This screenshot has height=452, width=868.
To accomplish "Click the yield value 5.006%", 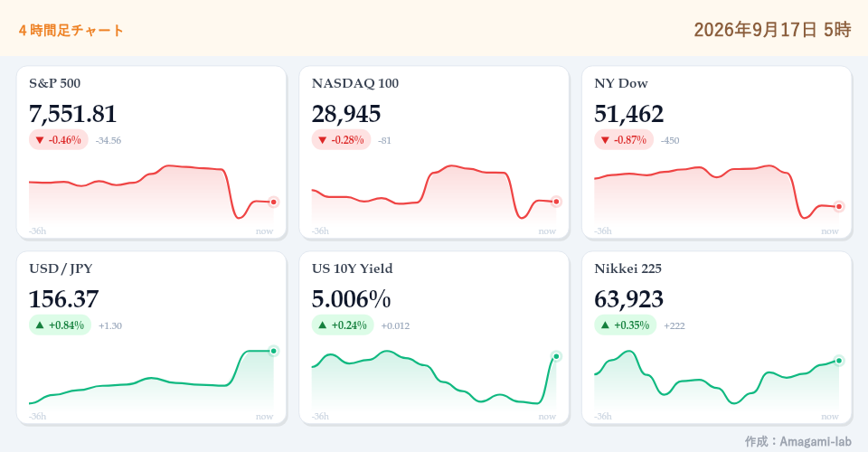I will [x=351, y=299].
